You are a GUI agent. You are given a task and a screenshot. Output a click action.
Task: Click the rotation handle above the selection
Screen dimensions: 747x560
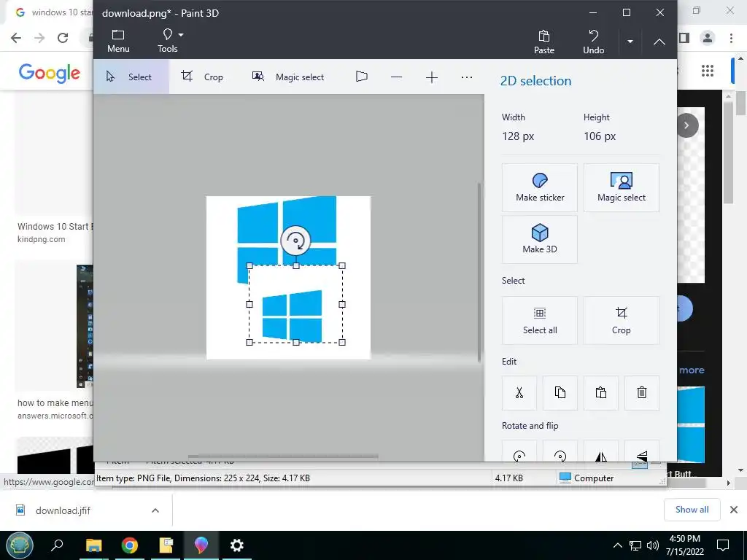pyautogui.click(x=296, y=241)
